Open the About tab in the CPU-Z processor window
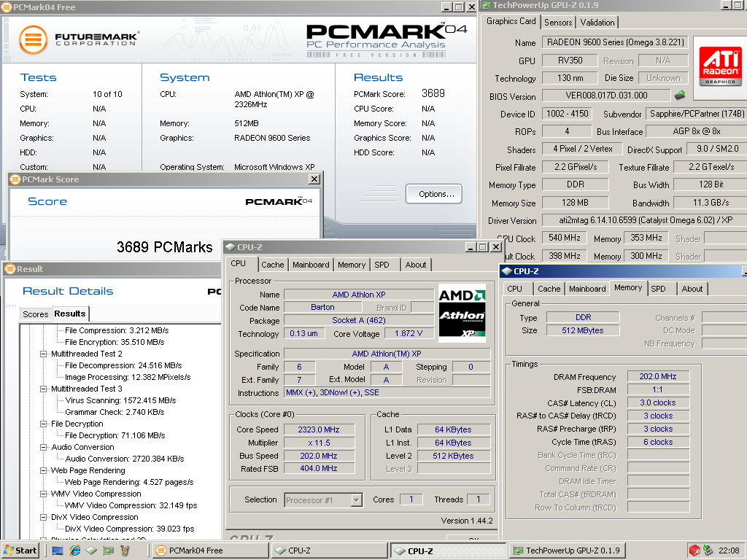Screen dimensions: 747x560 click(x=416, y=265)
